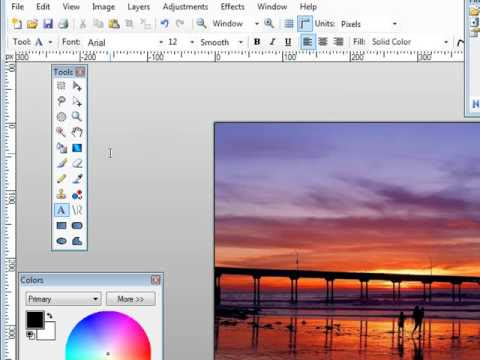Activate the Clone Stamp tool
Screen dimensions: 480x360
[x=61, y=194]
